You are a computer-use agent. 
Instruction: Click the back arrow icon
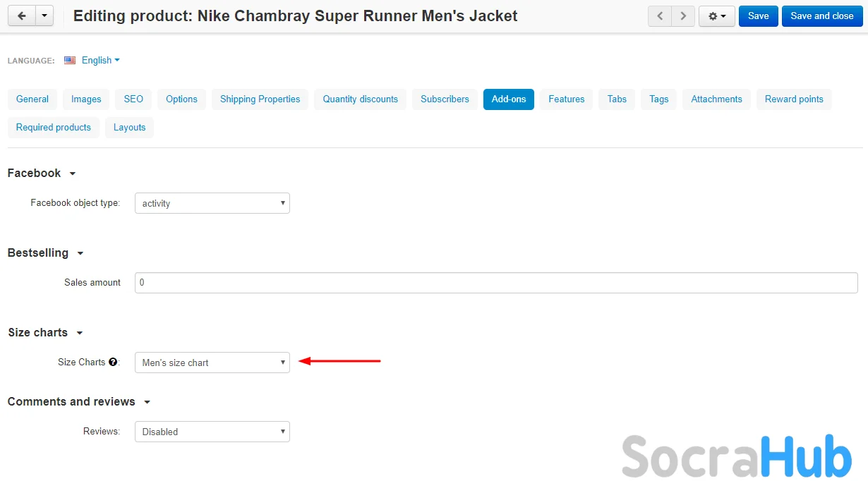coord(21,16)
